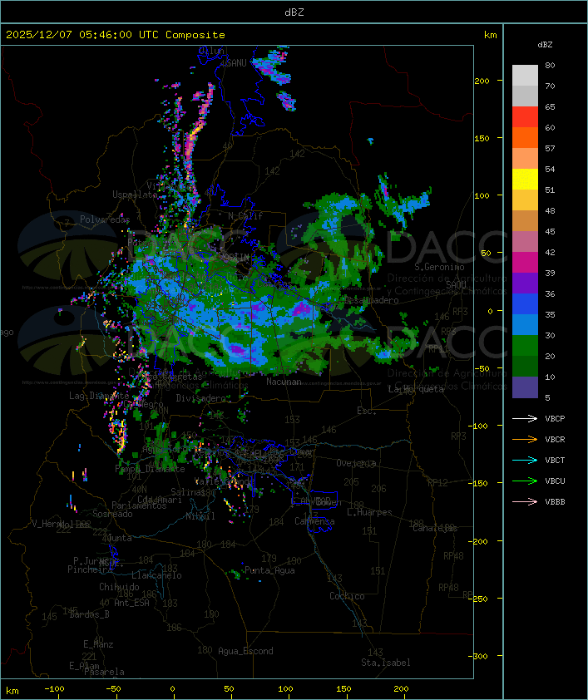The height and width of the screenshot is (700, 588).
Task: Click the Cochico place label
Action: pyautogui.click(x=347, y=596)
